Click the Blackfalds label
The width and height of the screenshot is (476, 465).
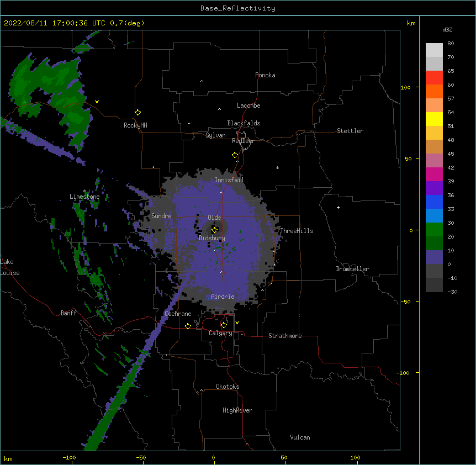click(244, 123)
